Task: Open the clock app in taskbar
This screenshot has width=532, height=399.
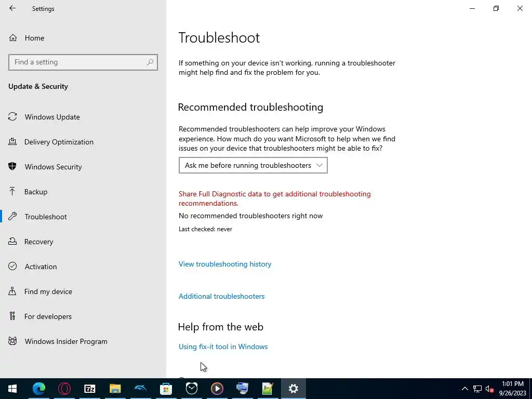Action: click(191, 389)
